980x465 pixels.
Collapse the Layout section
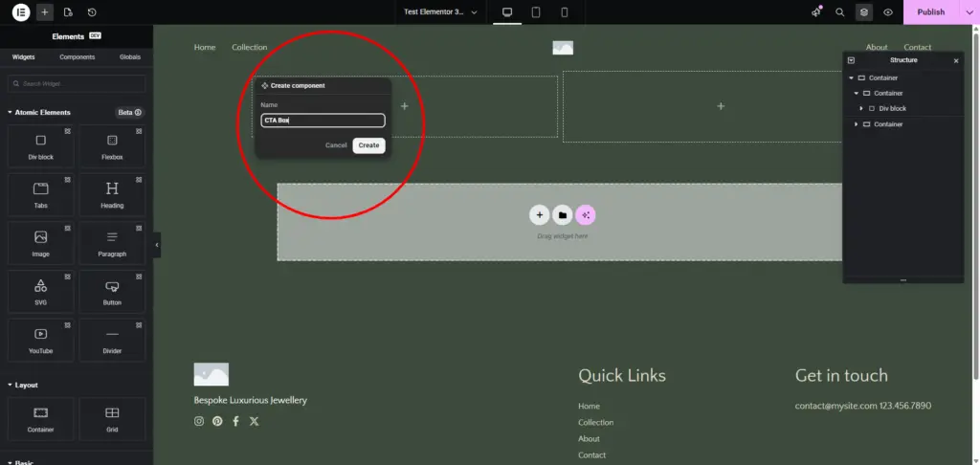click(23, 385)
